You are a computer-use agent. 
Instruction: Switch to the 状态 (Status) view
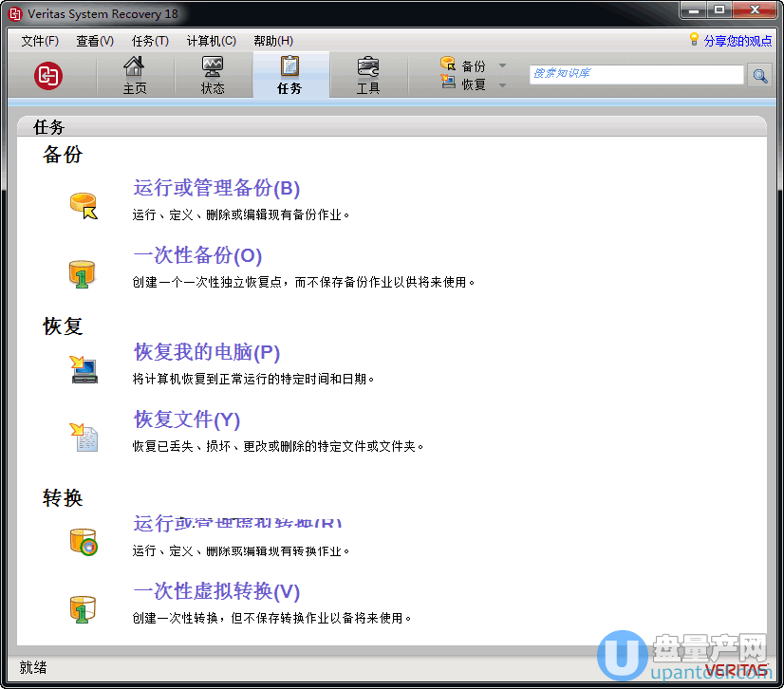pos(213,75)
